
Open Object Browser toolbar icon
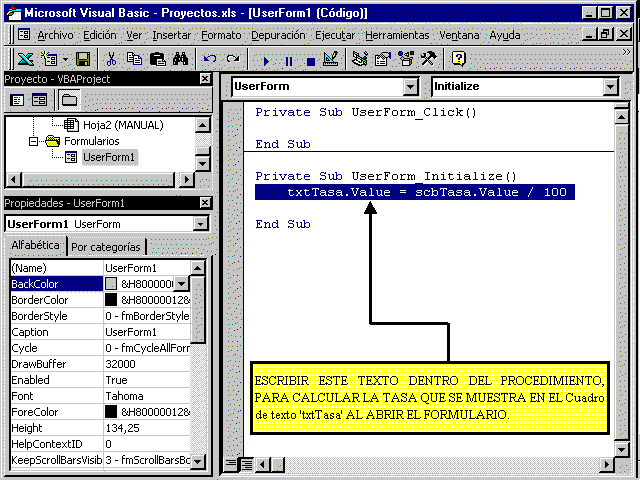[x=406, y=59]
